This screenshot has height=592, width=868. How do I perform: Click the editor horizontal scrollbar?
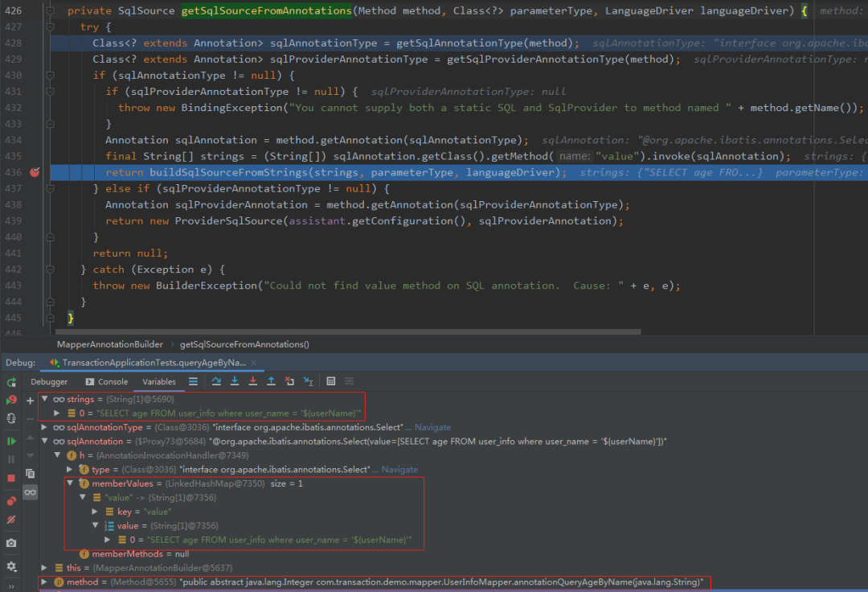[348, 331]
